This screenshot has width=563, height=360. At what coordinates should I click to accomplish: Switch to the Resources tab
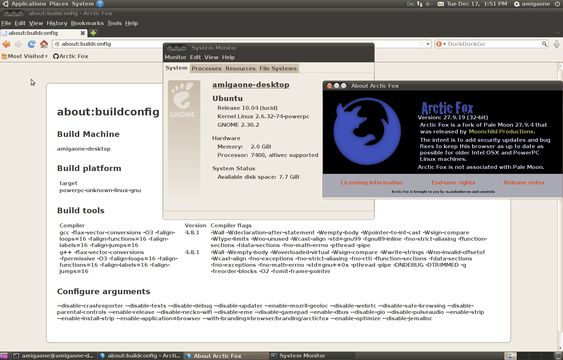tap(240, 68)
